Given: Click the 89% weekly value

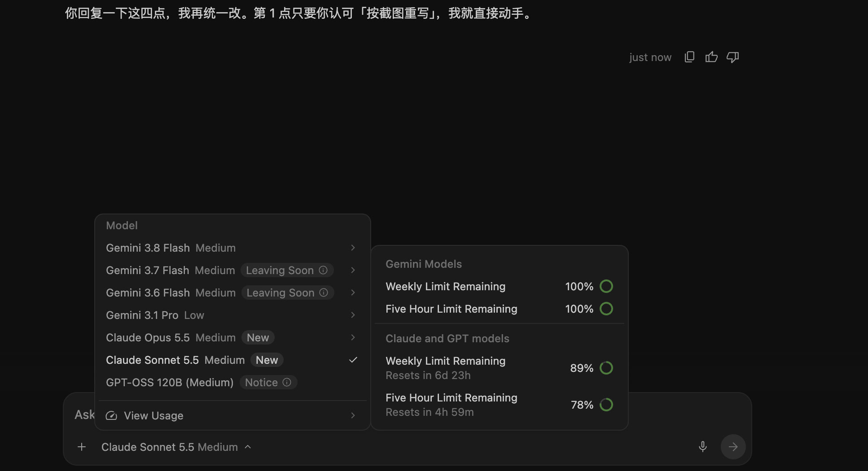Looking at the screenshot, I should (582, 368).
